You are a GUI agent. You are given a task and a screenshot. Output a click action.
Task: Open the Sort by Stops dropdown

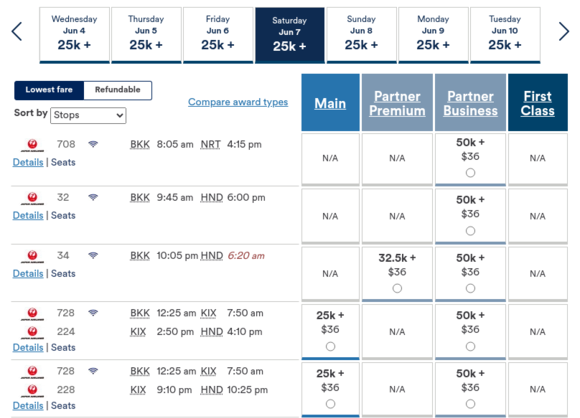coord(88,115)
